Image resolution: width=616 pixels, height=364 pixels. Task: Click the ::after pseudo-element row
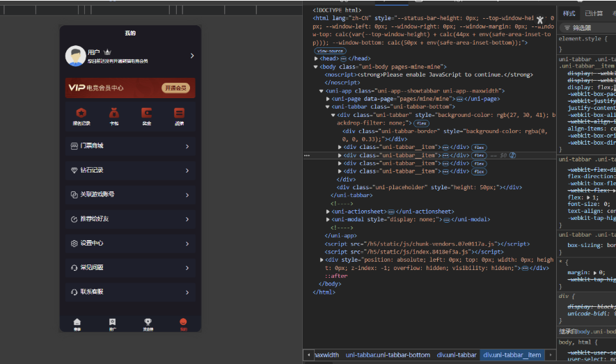(336, 276)
